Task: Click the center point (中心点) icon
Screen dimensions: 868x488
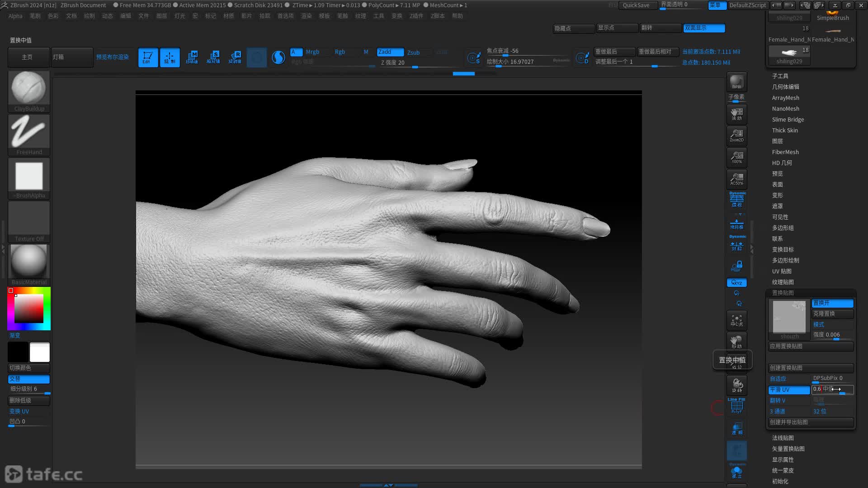Action: point(736,320)
